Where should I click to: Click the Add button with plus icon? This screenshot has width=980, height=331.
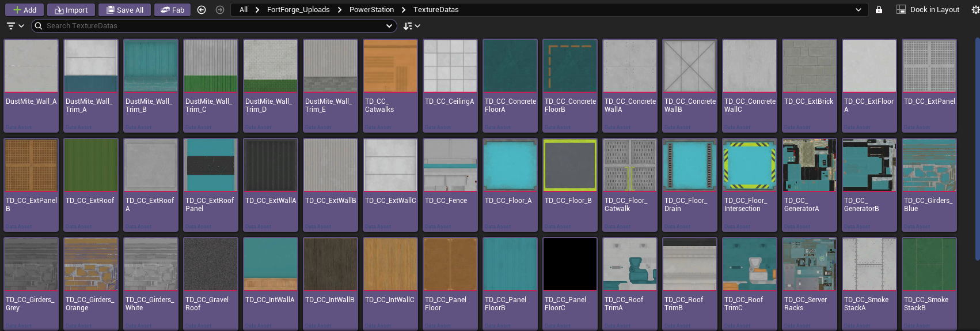tap(24, 10)
